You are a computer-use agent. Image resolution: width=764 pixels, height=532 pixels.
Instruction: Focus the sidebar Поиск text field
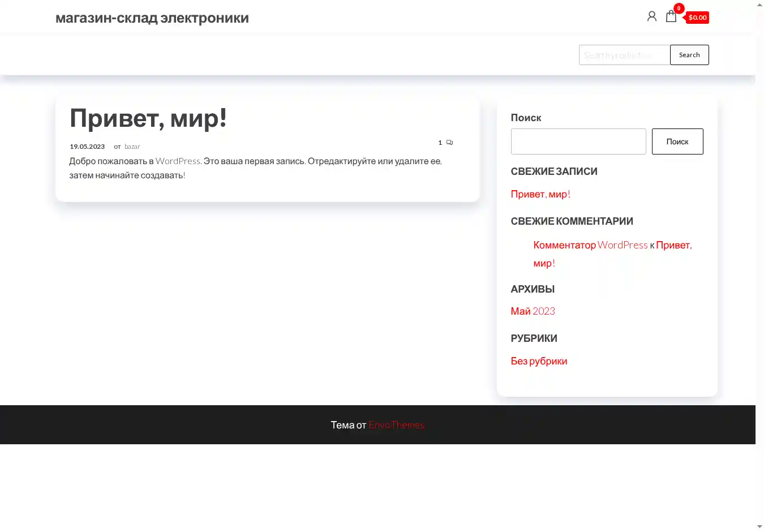coord(578,141)
